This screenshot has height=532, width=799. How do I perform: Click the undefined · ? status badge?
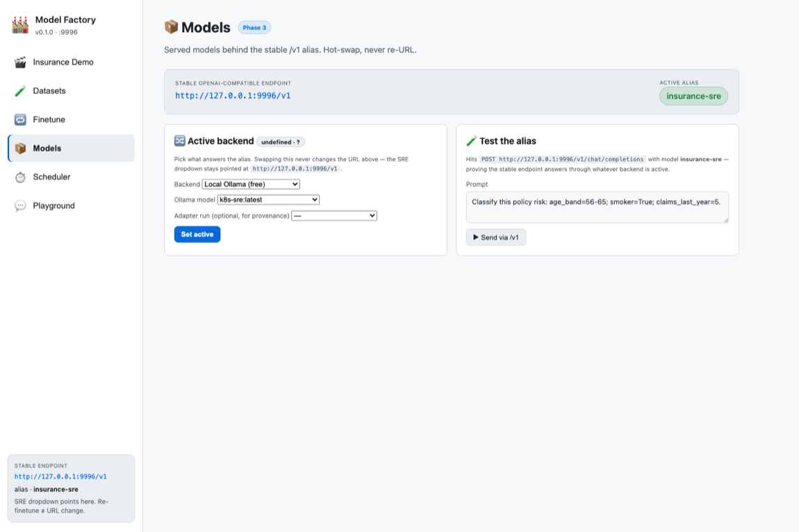(280, 142)
